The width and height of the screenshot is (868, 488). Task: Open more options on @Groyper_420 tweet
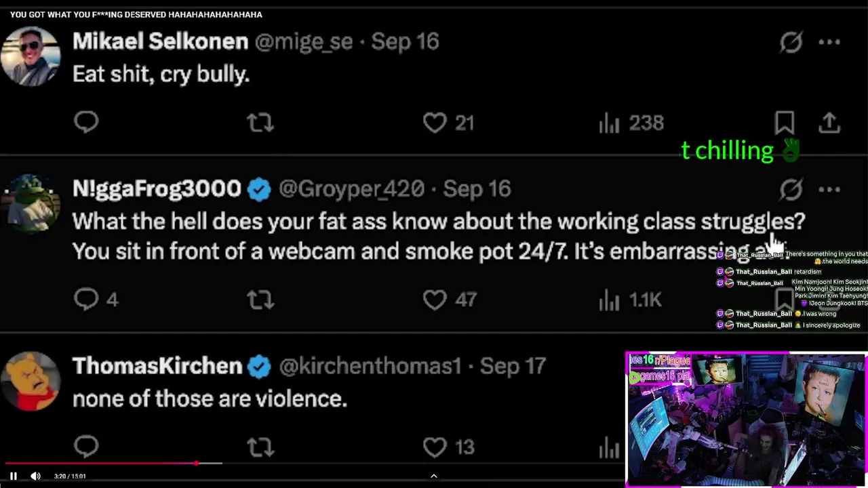[x=829, y=190]
